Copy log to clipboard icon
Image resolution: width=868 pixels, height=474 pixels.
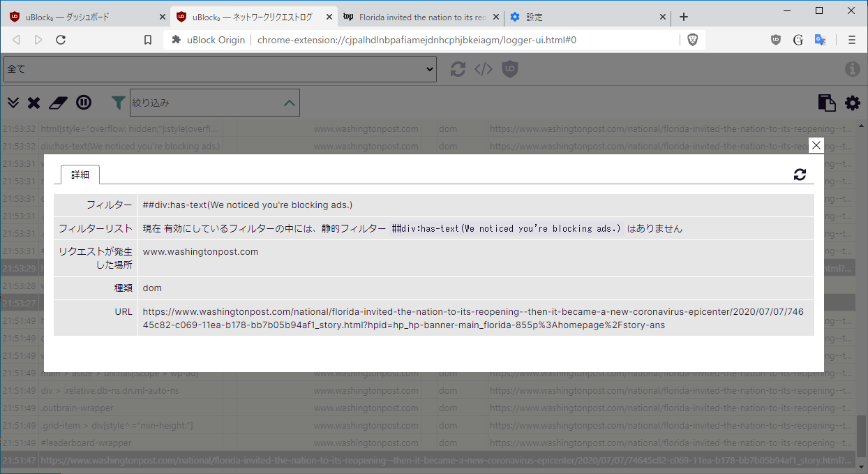coord(827,103)
